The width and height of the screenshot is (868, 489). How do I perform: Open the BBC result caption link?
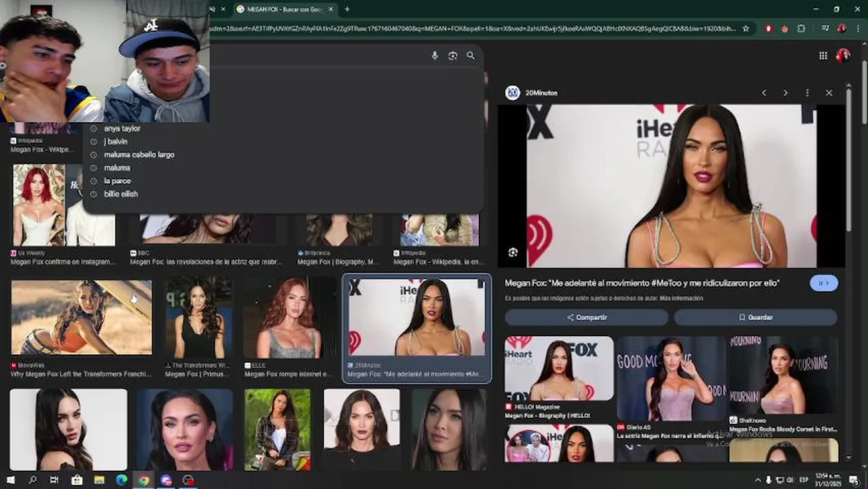[x=206, y=261]
